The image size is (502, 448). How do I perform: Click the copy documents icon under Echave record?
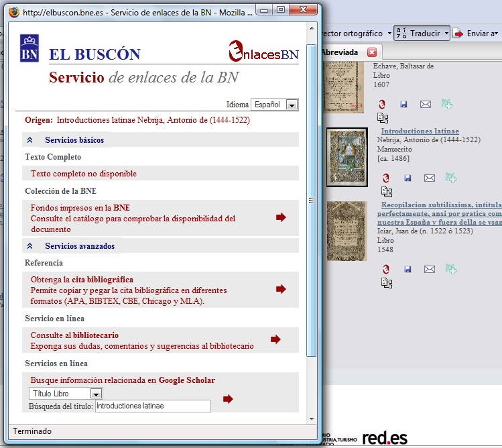383,118
